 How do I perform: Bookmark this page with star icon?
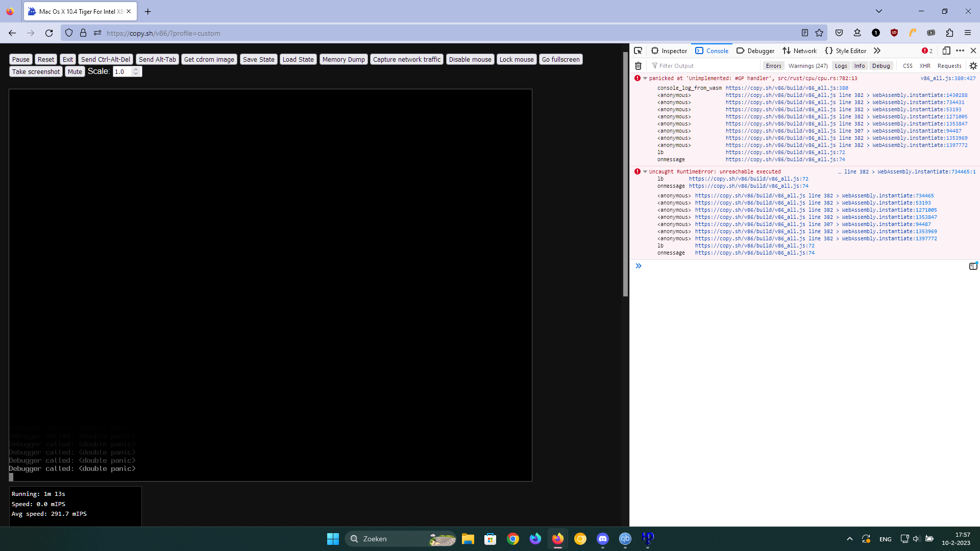tap(819, 33)
